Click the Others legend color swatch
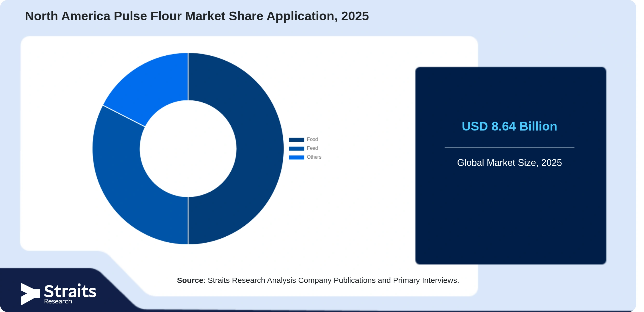The width and height of the screenshot is (644, 312). point(296,157)
